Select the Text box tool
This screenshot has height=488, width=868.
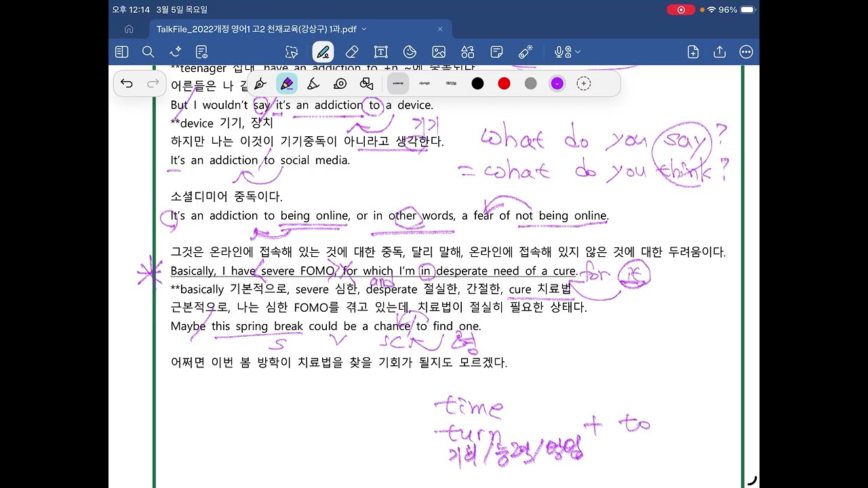click(x=380, y=52)
